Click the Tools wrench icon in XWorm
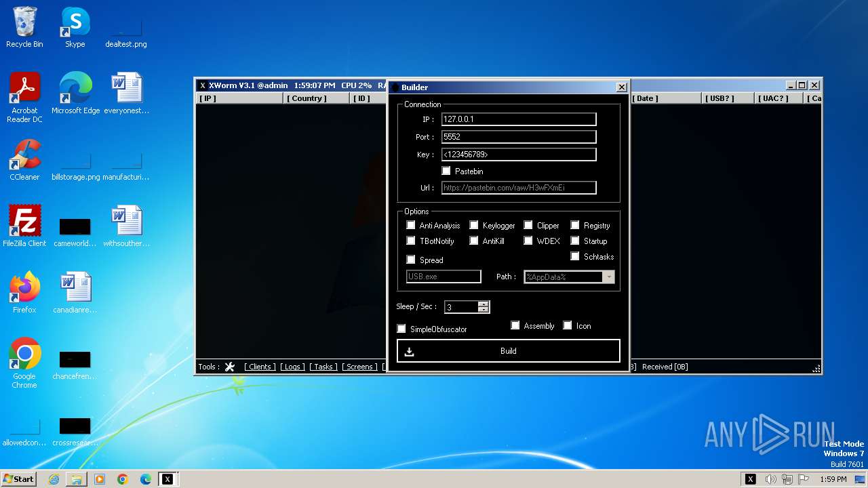This screenshot has width=868, height=488. coord(229,367)
